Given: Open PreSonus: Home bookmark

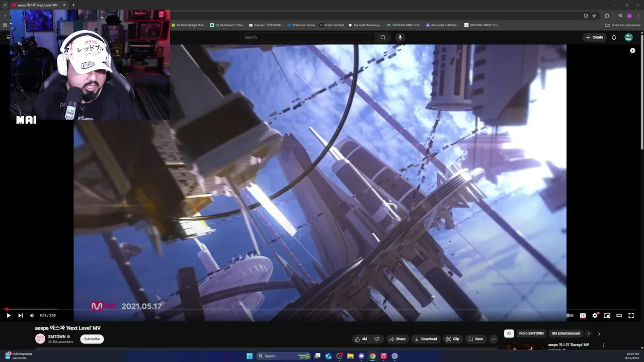Looking at the screenshot, I should pyautogui.click(x=301, y=25).
